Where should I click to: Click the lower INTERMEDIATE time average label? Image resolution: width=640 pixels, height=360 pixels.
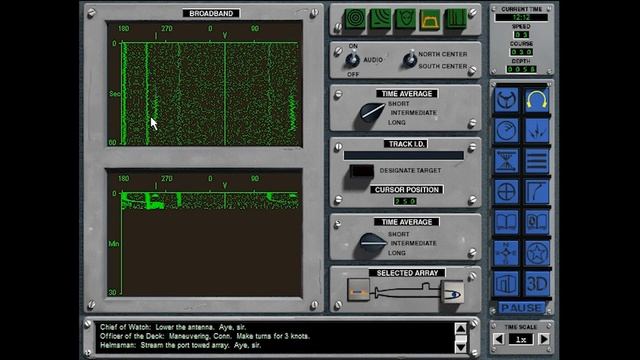(x=413, y=243)
